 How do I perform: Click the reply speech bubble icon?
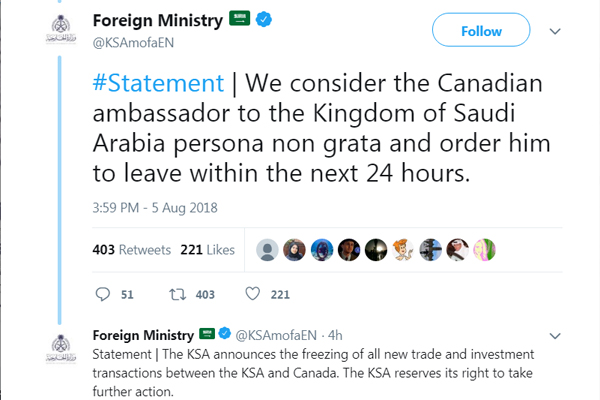[103, 294]
